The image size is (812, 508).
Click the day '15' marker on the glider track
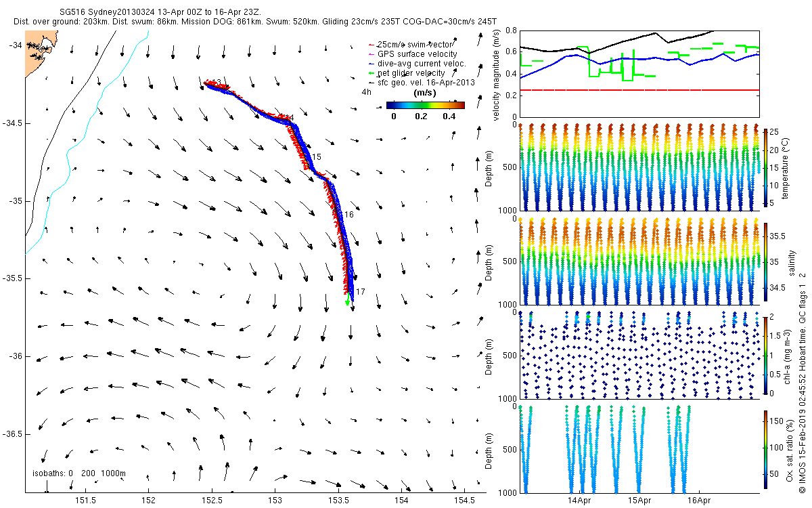point(316,156)
